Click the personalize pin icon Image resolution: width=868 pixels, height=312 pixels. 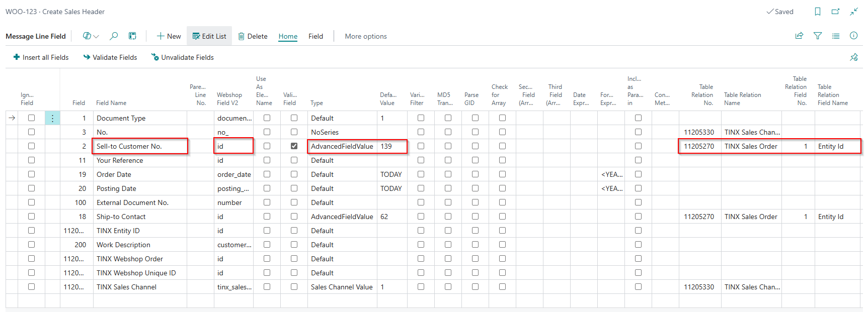(854, 57)
